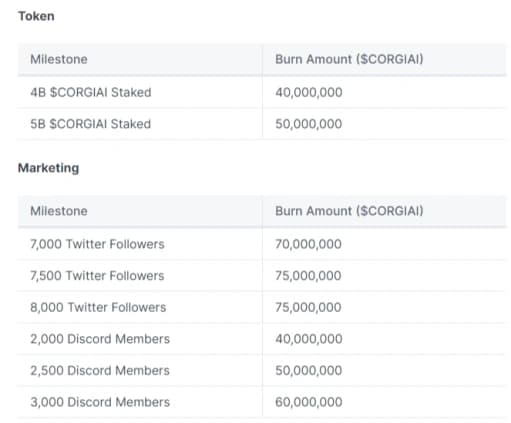The image size is (511, 423).
Task: Select the 40,000,000 burn amount for 4B staked
Action: coord(309,92)
